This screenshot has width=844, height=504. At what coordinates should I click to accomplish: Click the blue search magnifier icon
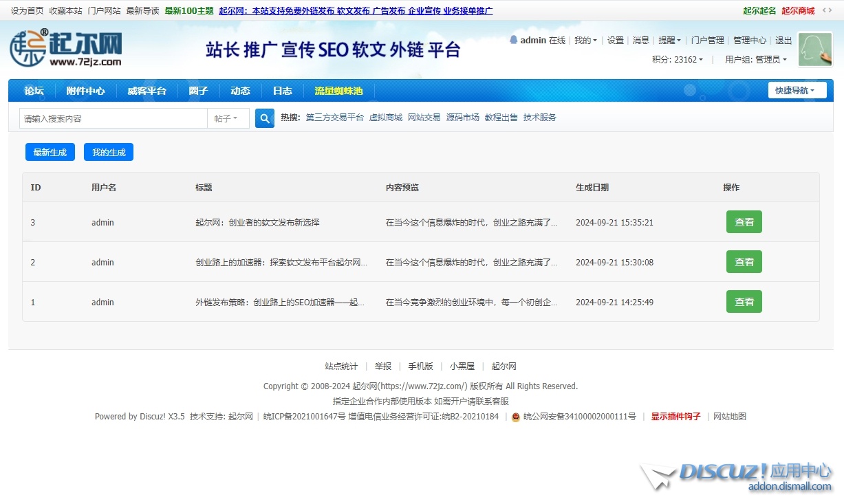click(265, 118)
